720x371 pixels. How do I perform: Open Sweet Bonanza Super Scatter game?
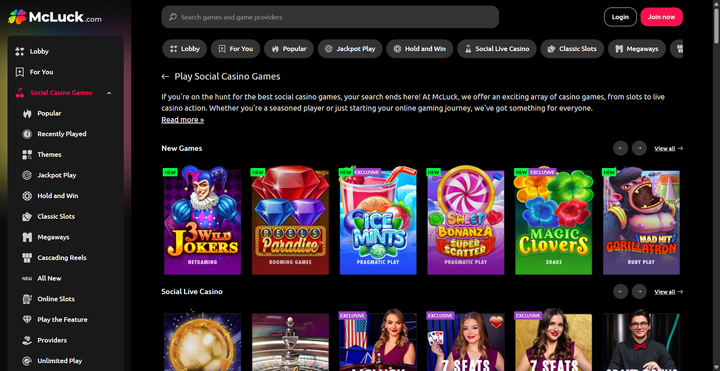[x=466, y=220]
